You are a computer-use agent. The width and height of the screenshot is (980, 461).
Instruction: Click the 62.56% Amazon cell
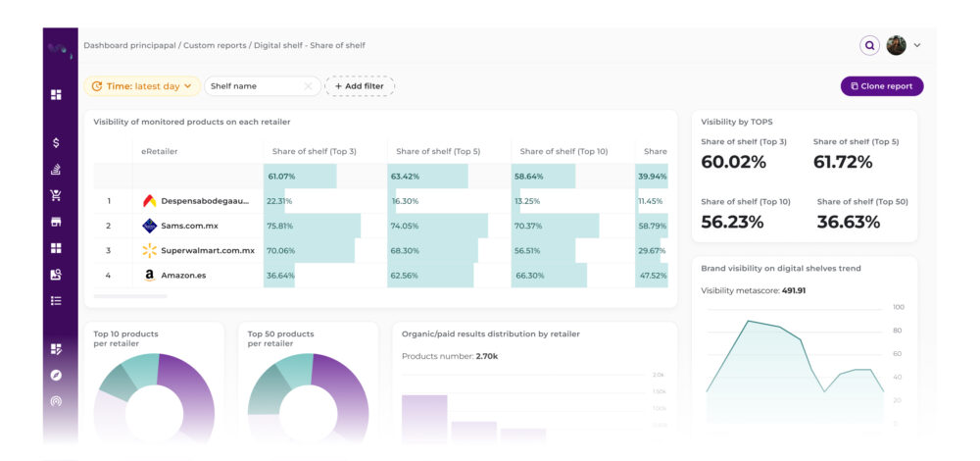pos(449,276)
